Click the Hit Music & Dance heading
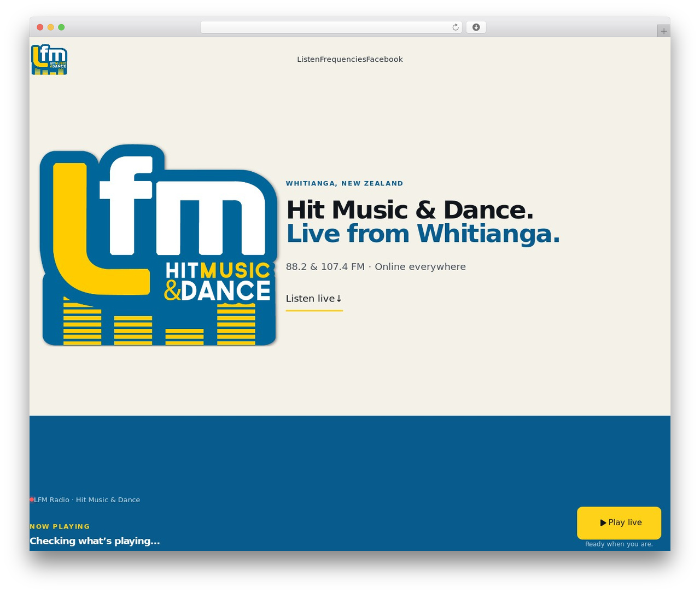Screen dimensions: 700x593 coord(410,210)
